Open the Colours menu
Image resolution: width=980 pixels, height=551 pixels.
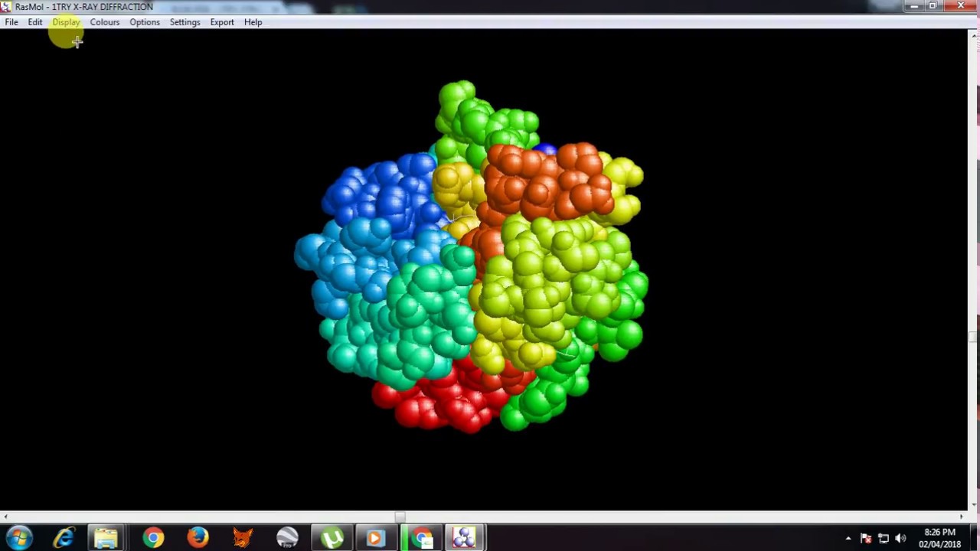pos(105,22)
